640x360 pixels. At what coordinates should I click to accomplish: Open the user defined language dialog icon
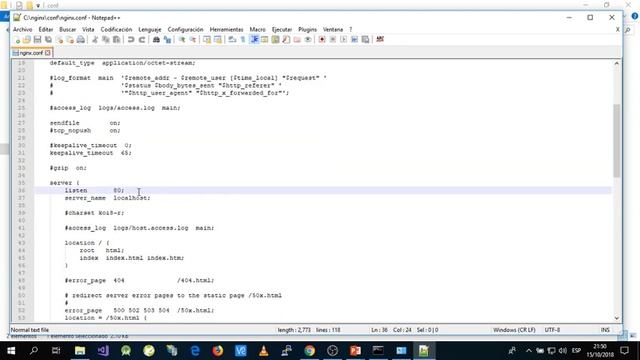[x=264, y=40]
